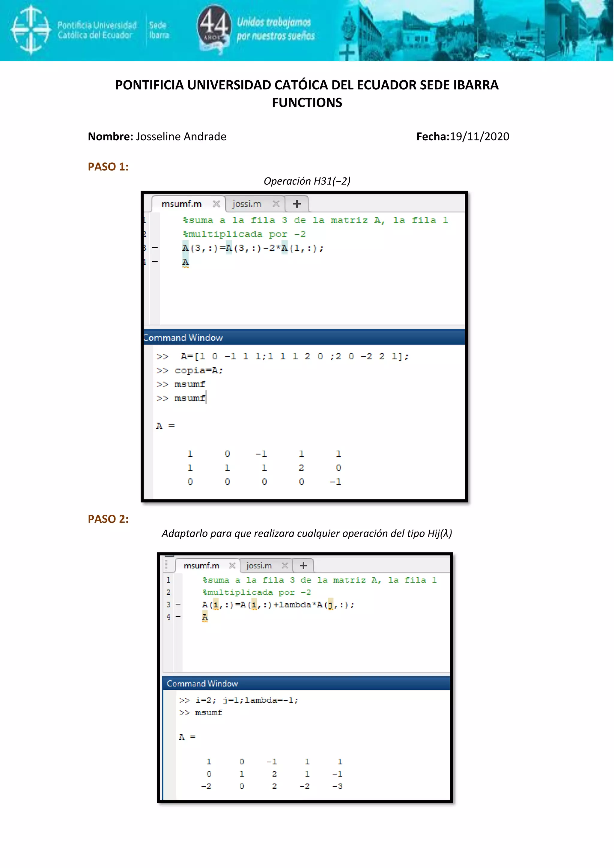Click plus new-tab icon in second editor

pos(303,566)
